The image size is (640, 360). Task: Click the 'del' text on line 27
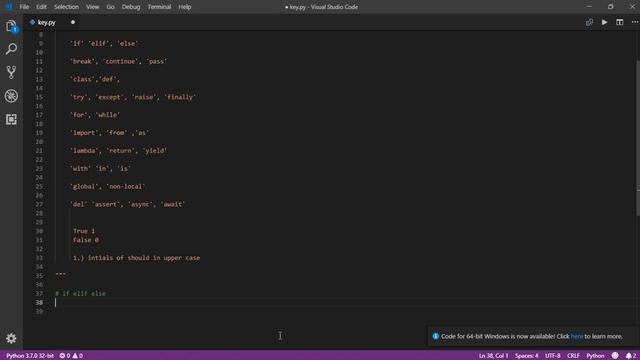coord(78,204)
